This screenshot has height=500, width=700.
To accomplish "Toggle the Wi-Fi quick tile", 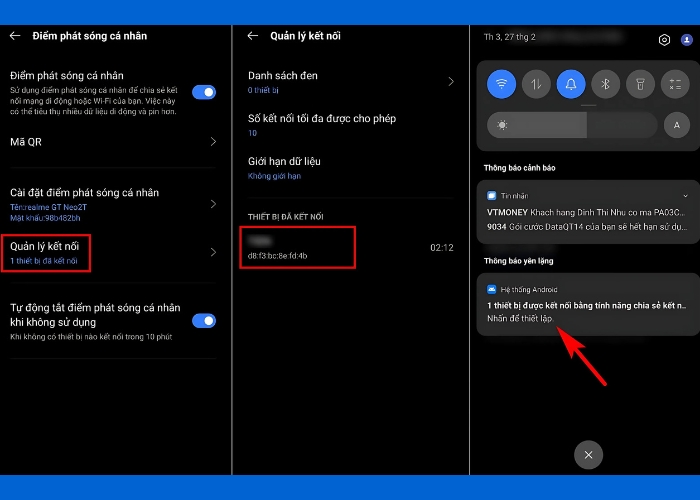I will (x=502, y=85).
